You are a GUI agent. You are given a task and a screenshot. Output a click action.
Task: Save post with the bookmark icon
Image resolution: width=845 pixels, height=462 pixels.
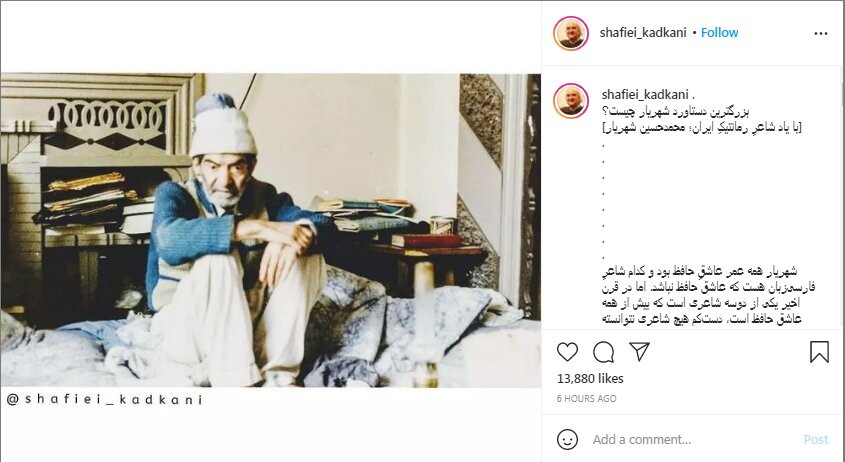[819, 352]
